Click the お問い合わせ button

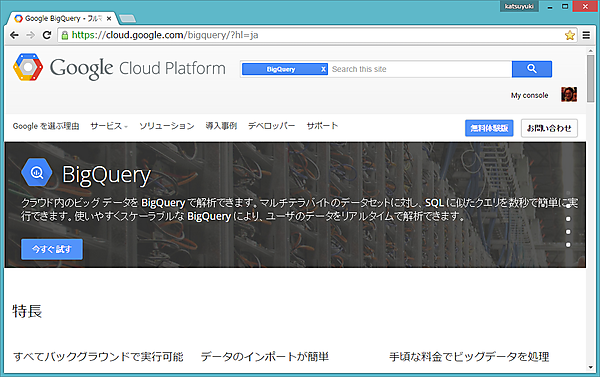coord(549,128)
